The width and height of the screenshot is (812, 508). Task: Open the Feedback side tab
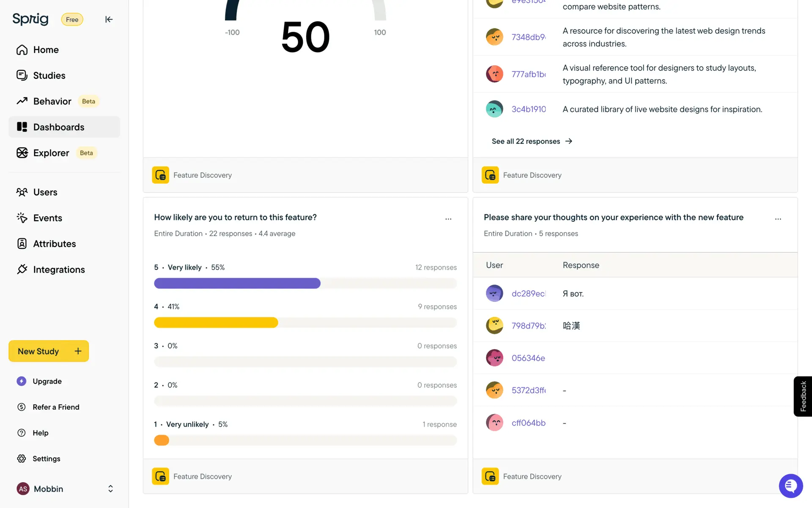point(803,396)
